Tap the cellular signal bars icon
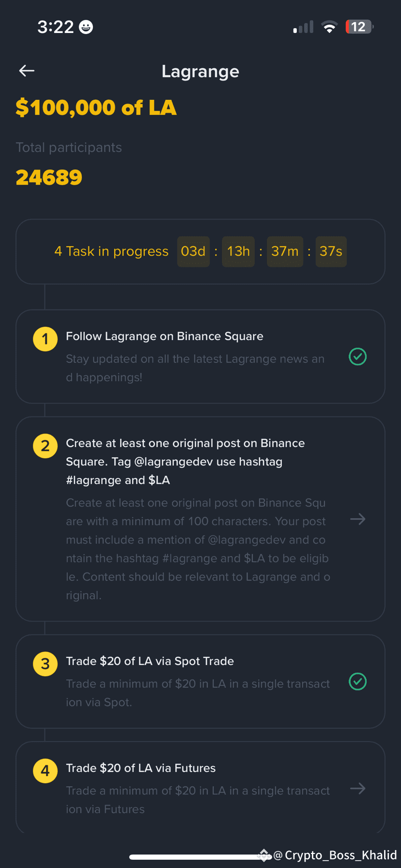 [303, 27]
